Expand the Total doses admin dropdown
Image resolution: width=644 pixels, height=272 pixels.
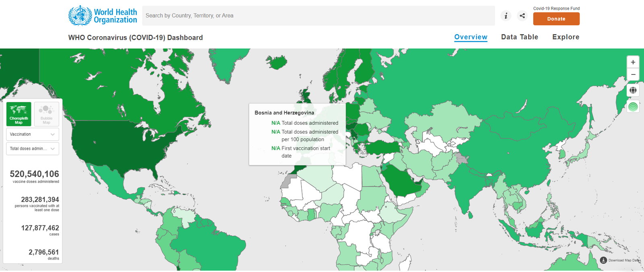(33, 148)
